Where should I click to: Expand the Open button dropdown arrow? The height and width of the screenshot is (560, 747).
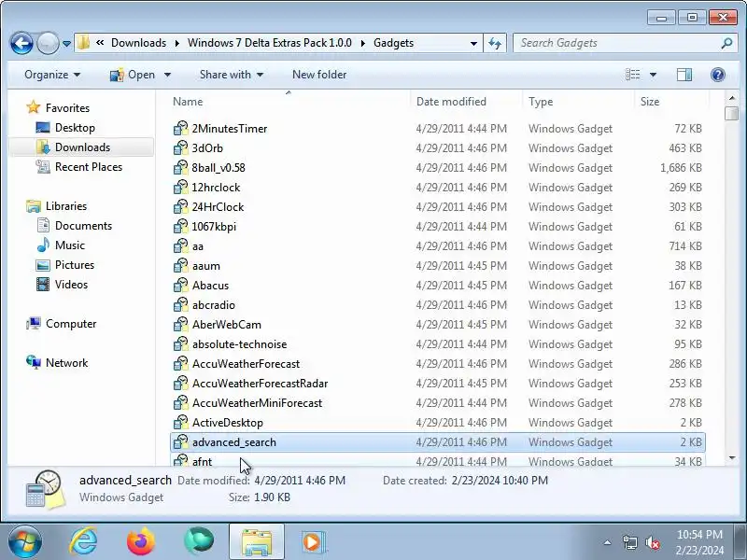(167, 75)
